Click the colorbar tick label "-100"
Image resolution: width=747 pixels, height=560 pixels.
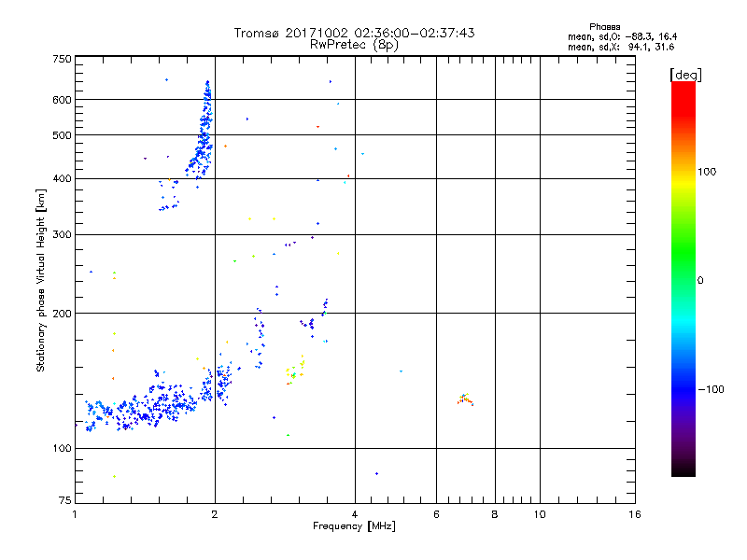pyautogui.click(x=711, y=389)
